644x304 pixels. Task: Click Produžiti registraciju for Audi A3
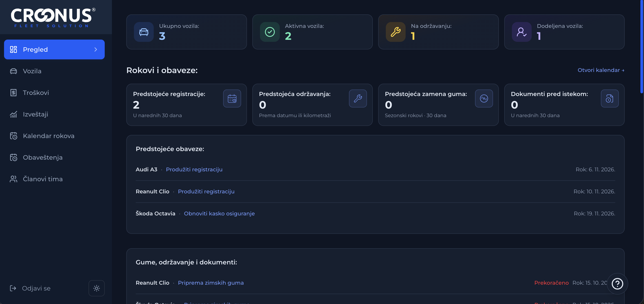point(194,169)
